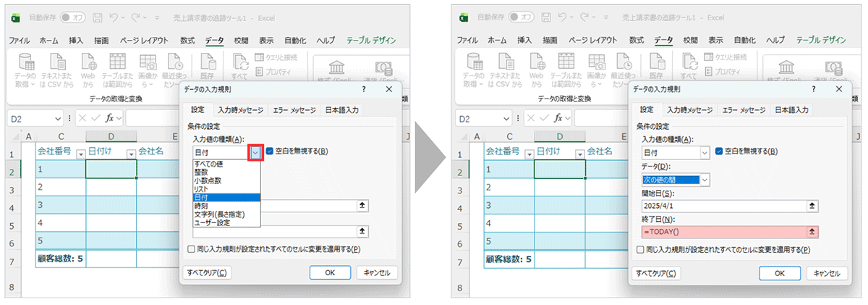Viewport: 868px width, 305px height.
Task: Click Webから icon in left Excel window
Action: click(x=88, y=62)
